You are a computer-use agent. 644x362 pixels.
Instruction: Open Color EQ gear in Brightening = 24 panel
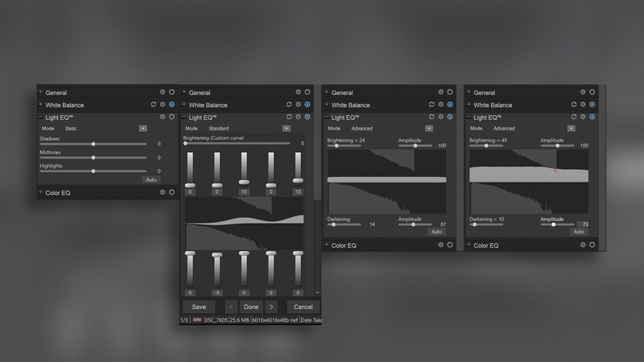(x=440, y=245)
